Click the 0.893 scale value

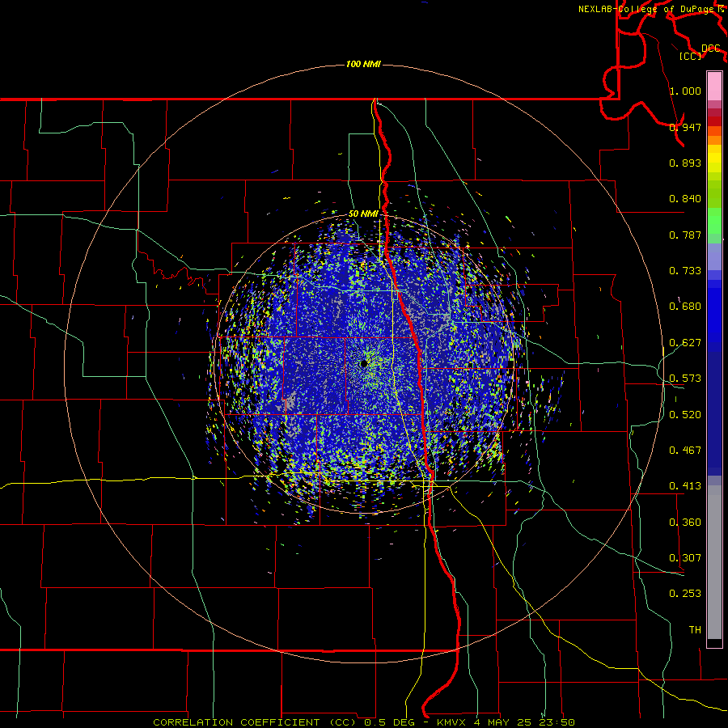[x=685, y=163]
